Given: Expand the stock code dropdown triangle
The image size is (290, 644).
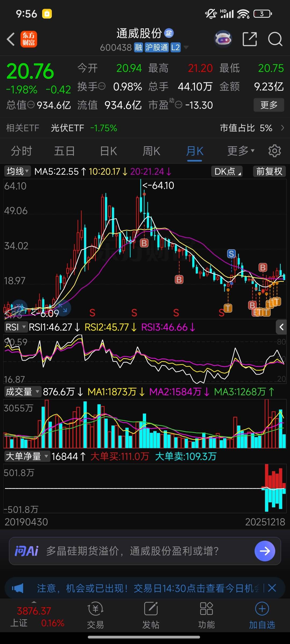Looking at the screenshot, I should click(x=186, y=47).
